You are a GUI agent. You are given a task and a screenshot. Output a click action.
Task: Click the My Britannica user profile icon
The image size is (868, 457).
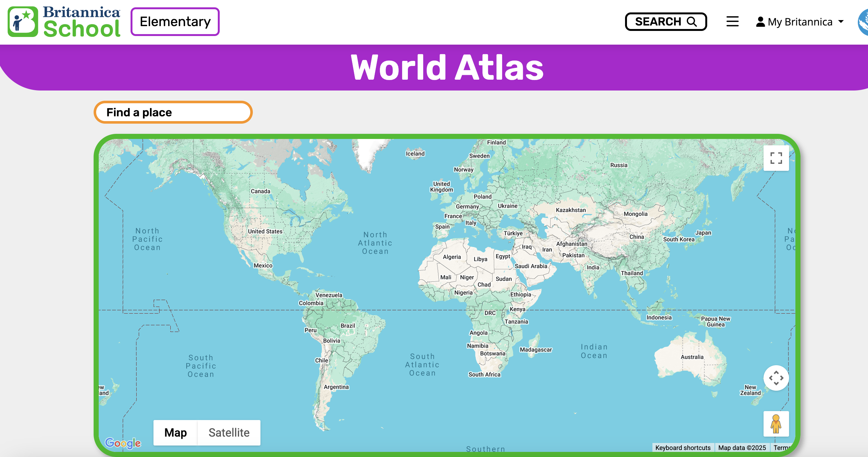(x=760, y=22)
